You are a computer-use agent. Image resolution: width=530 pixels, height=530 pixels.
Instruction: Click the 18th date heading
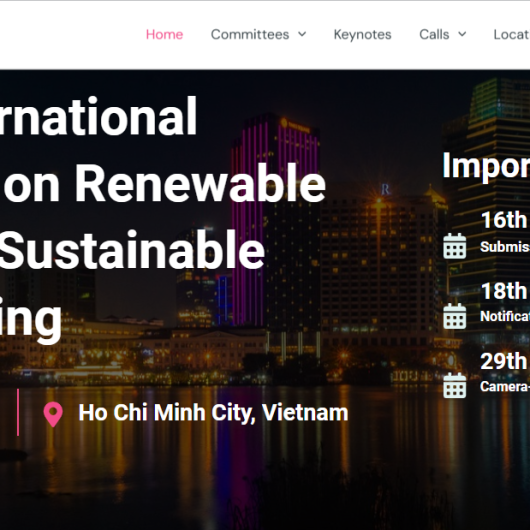(x=504, y=291)
